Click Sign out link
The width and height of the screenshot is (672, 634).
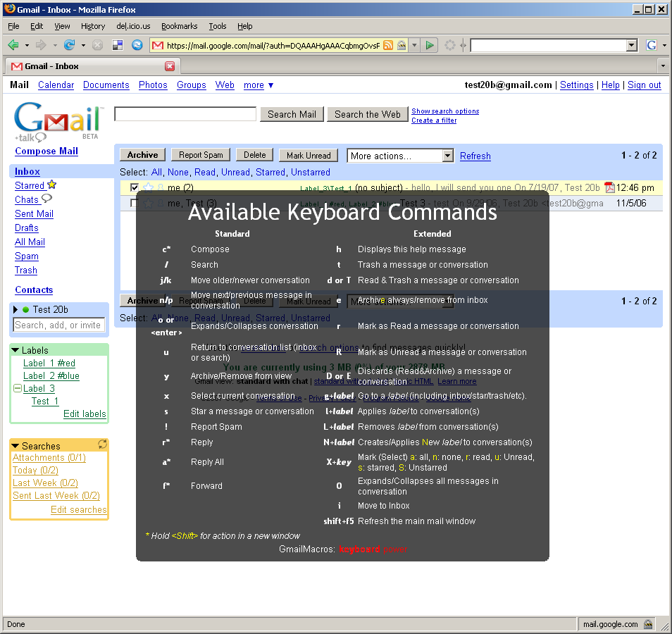click(x=644, y=85)
